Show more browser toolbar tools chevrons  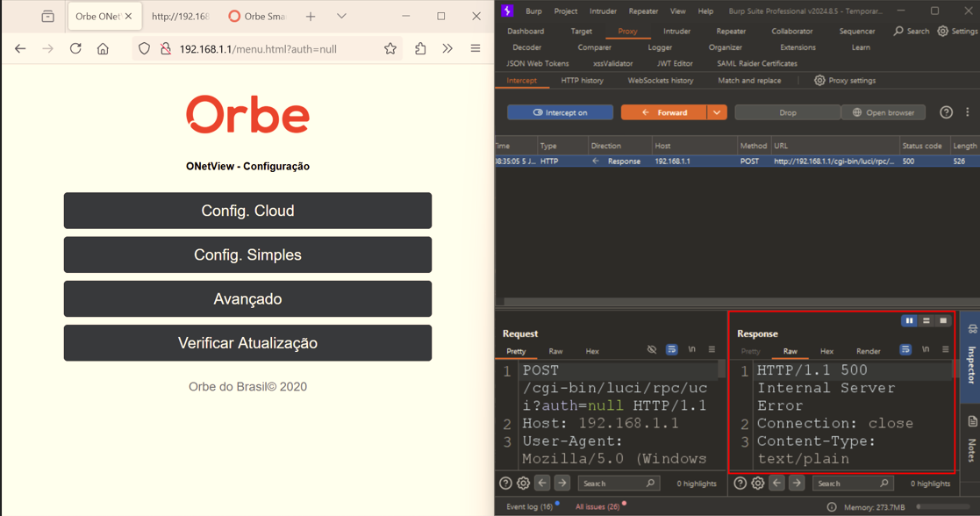coord(447,49)
